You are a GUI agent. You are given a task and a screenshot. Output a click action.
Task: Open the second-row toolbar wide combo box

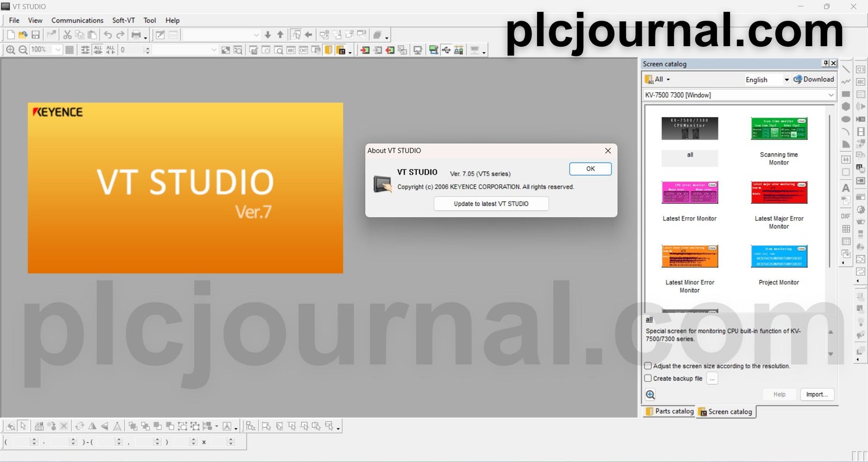tap(186, 50)
